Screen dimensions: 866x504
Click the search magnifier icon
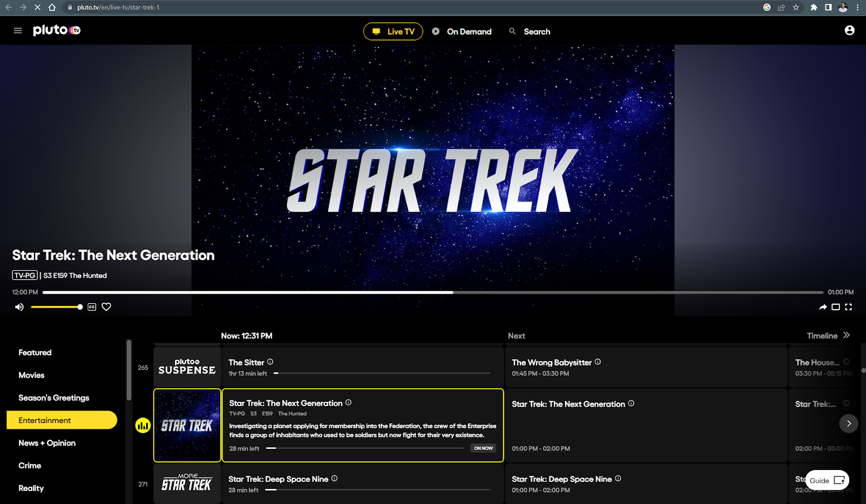[x=513, y=31]
